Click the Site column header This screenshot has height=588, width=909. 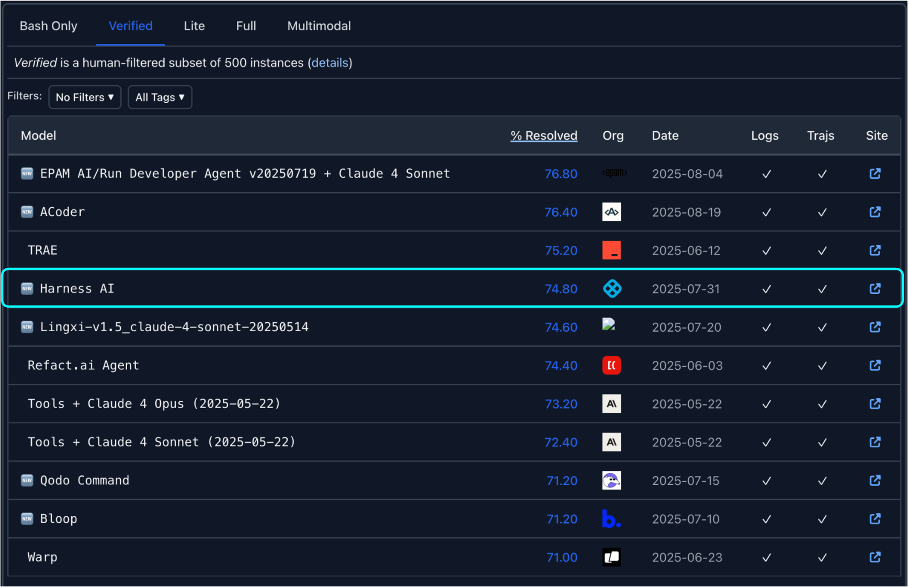(x=877, y=135)
